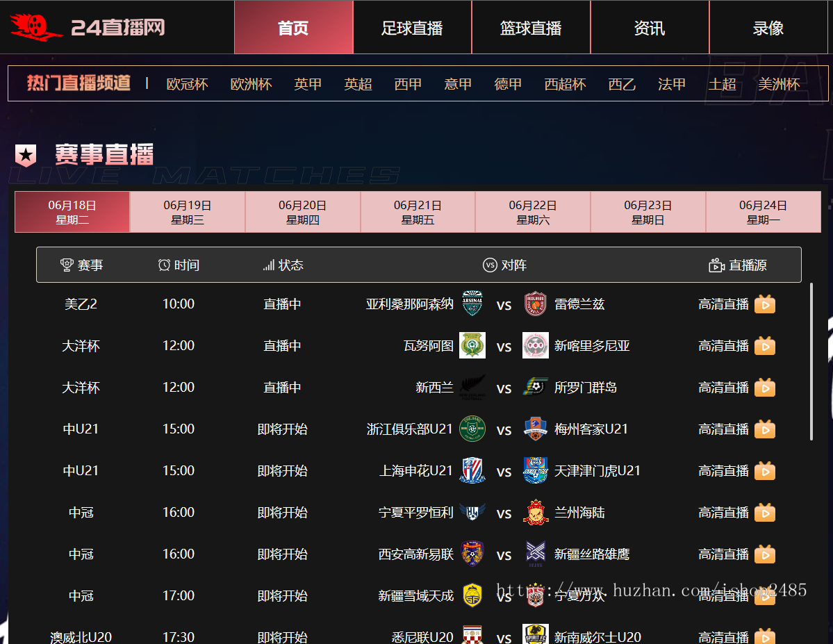The width and height of the screenshot is (833, 644).
Task: Click the 雷德兰兹 team crest
Action: (536, 304)
